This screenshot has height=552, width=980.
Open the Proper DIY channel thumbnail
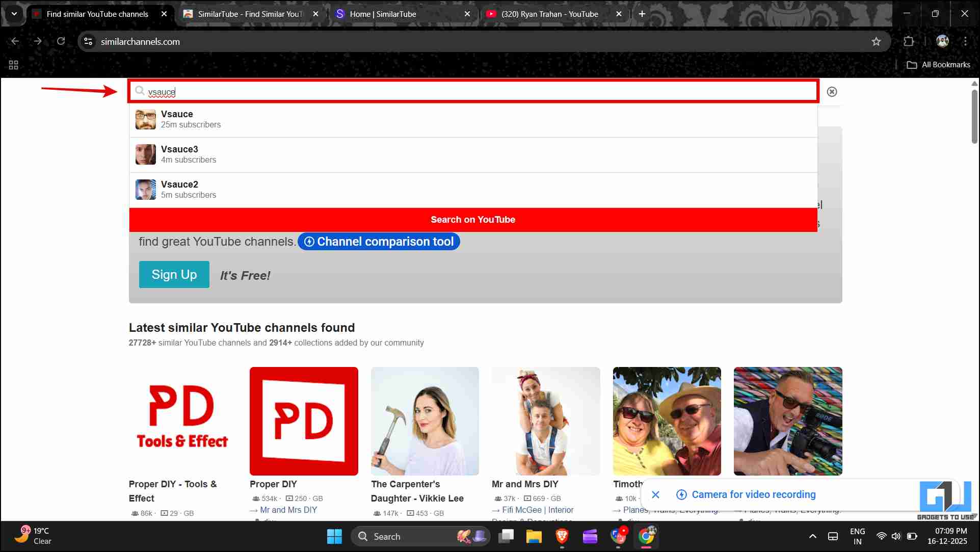304,421
